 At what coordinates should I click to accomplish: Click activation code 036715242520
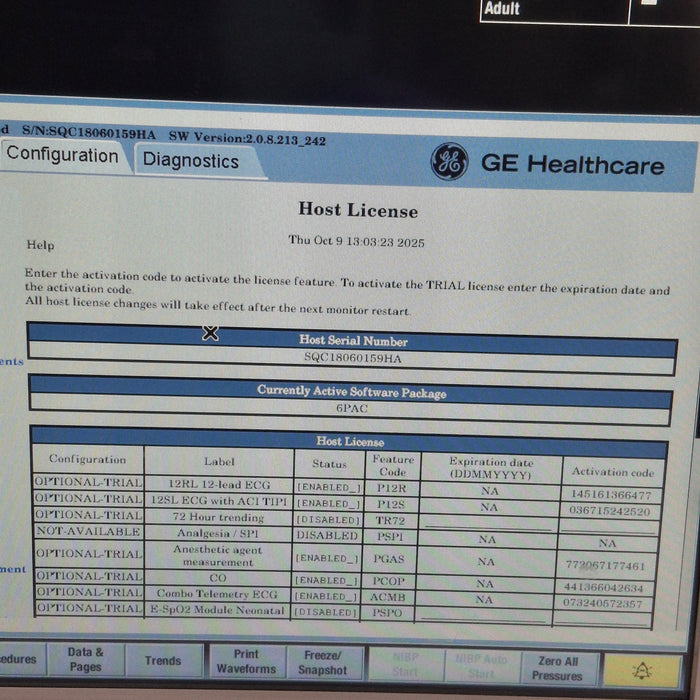[x=610, y=511]
